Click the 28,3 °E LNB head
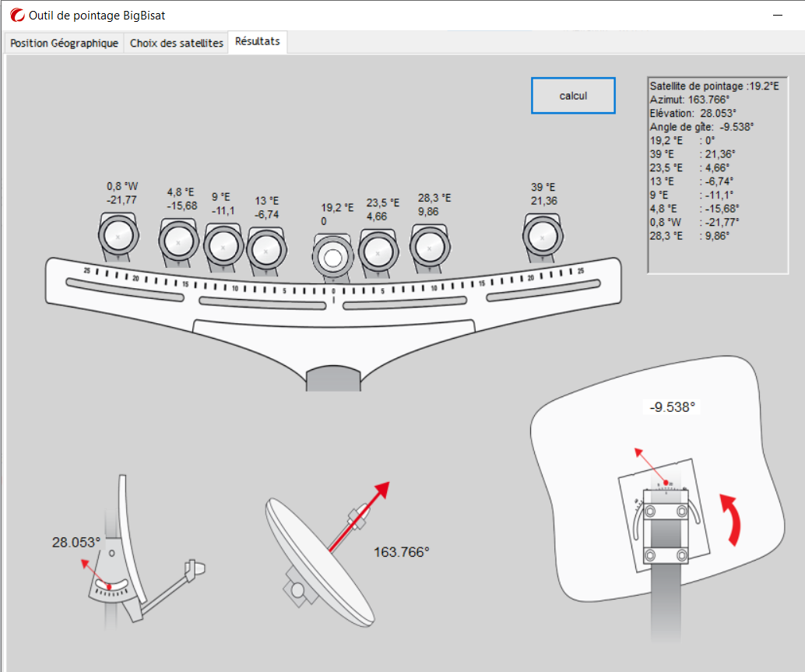Screen dimensions: 805x672 pyautogui.click(x=427, y=246)
